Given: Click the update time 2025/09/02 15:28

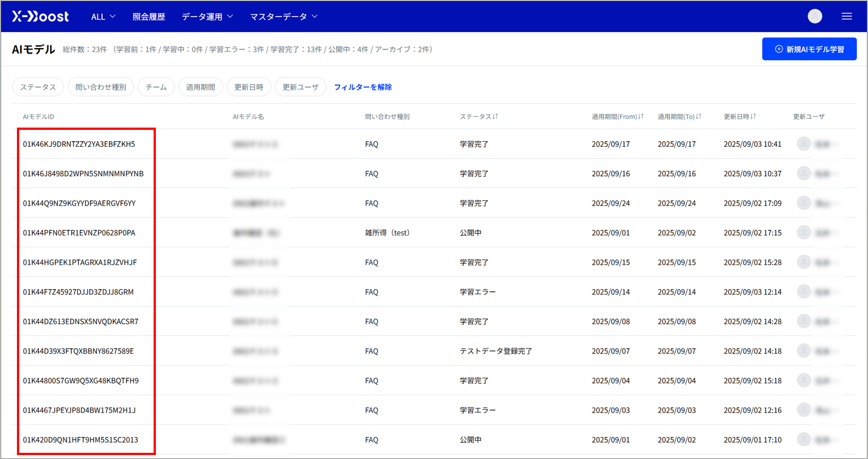Looking at the screenshot, I should click(753, 262).
